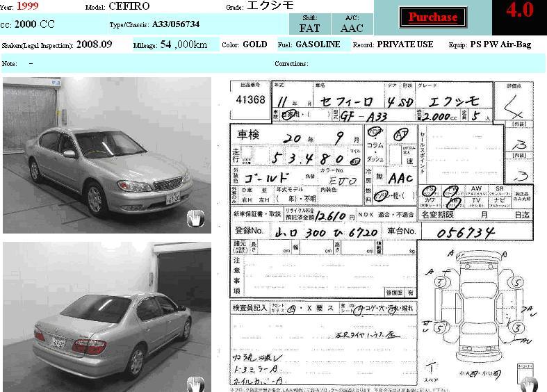The image size is (547, 392).
Task: Click the A/C AAC cell
Action: click(x=352, y=24)
